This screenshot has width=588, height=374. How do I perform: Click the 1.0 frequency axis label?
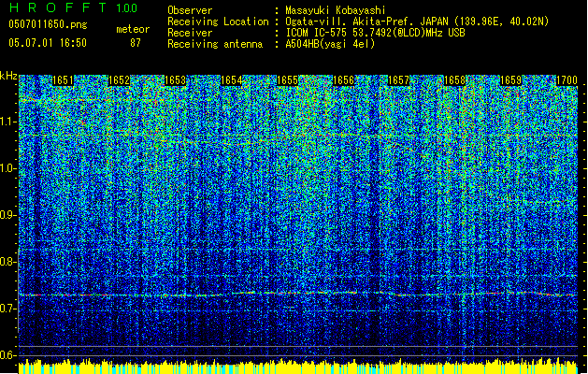[8, 168]
